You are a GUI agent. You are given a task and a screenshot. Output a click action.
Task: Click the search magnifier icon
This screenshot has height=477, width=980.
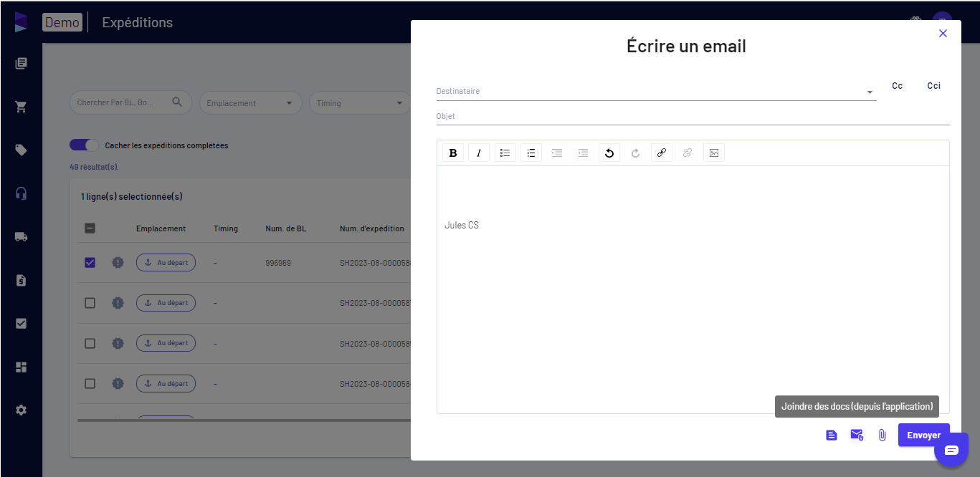pos(178,102)
